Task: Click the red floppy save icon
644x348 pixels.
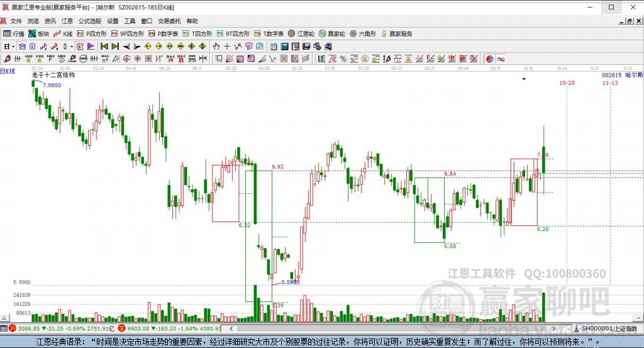Action: click(306, 47)
